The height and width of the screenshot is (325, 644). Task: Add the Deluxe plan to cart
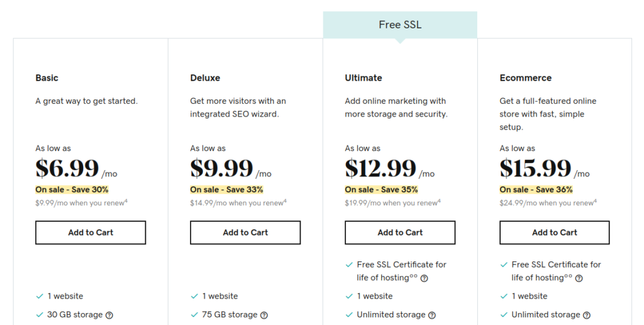(x=245, y=232)
